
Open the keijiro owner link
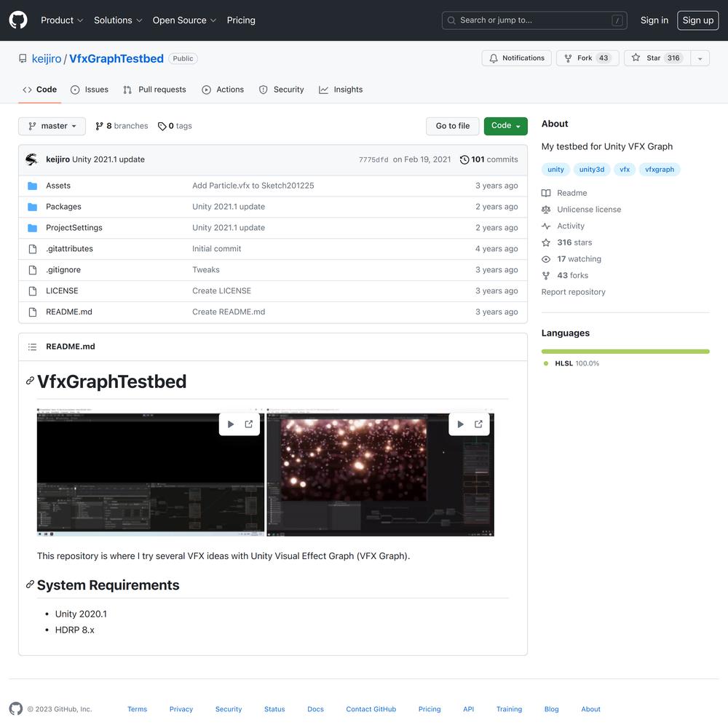coord(47,59)
